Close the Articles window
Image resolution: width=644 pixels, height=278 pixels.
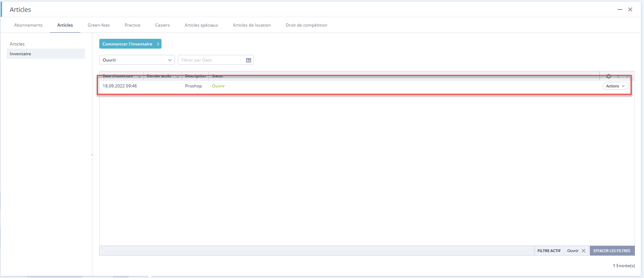(630, 9)
